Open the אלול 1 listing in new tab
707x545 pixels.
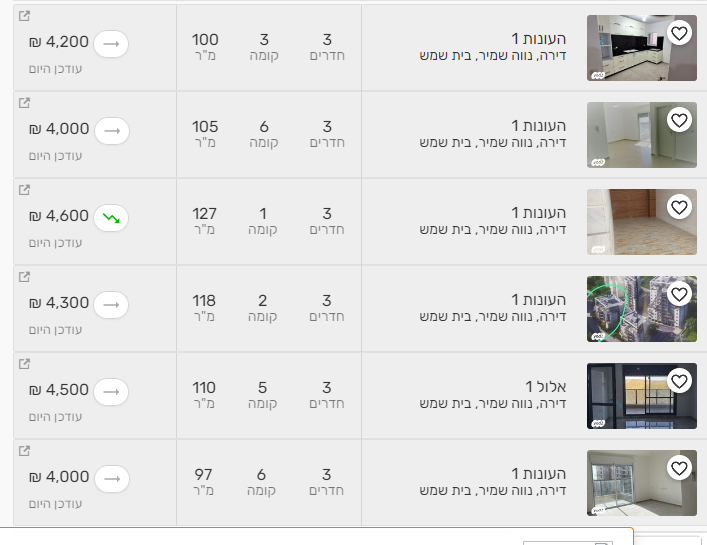point(25,364)
